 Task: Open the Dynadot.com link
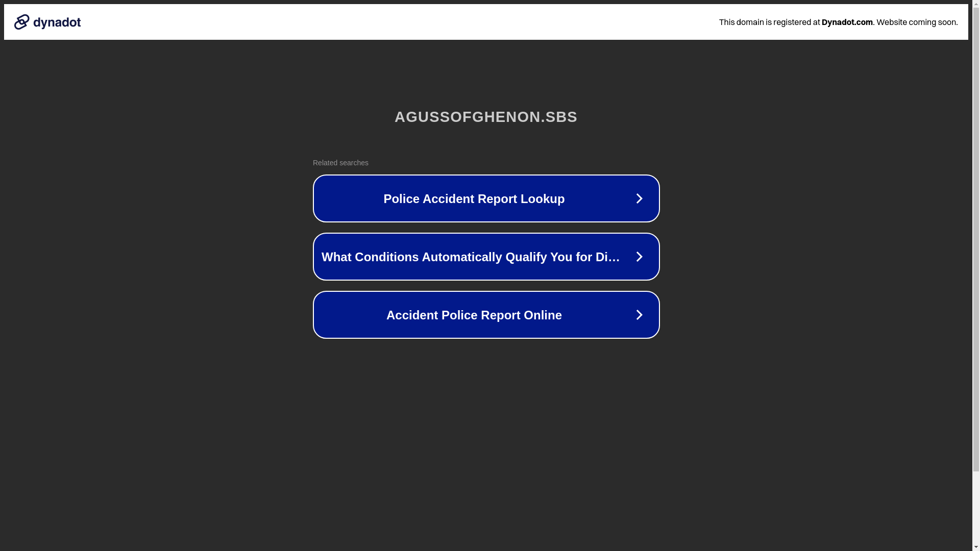(847, 22)
